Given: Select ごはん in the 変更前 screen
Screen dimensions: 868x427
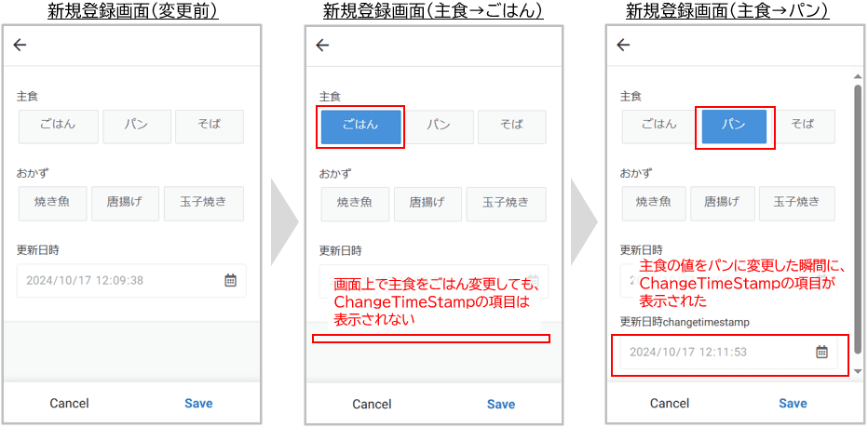Looking at the screenshot, I should point(58,127).
